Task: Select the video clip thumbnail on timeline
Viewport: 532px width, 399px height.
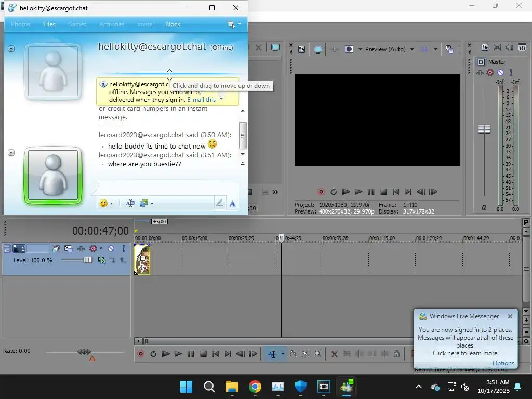Action: [142, 259]
